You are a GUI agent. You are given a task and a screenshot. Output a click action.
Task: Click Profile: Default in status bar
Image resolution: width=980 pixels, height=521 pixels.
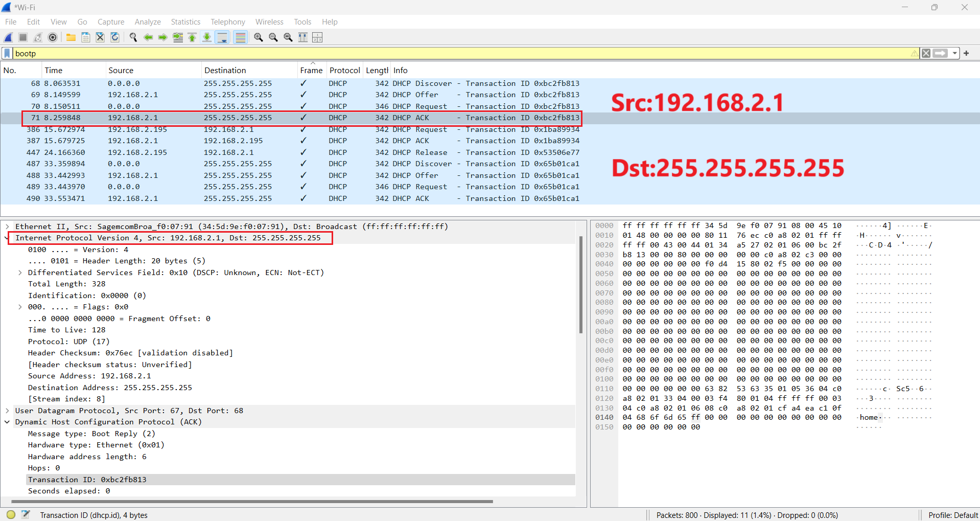[953, 515]
